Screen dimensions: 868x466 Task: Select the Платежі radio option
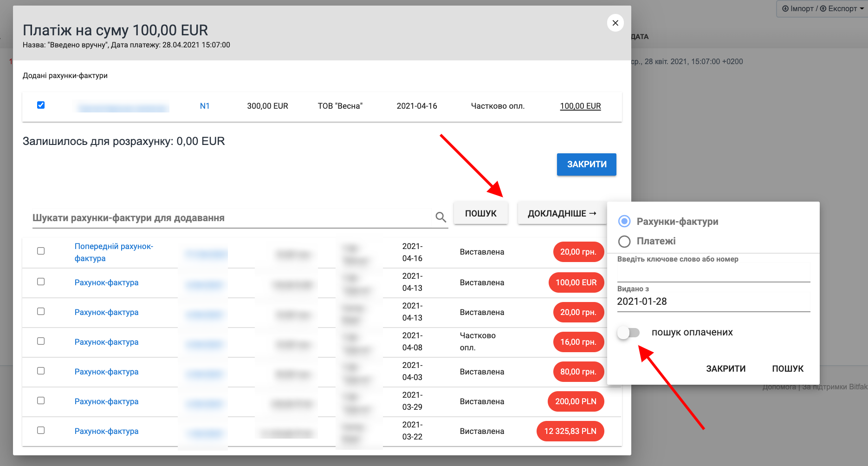tap(624, 241)
